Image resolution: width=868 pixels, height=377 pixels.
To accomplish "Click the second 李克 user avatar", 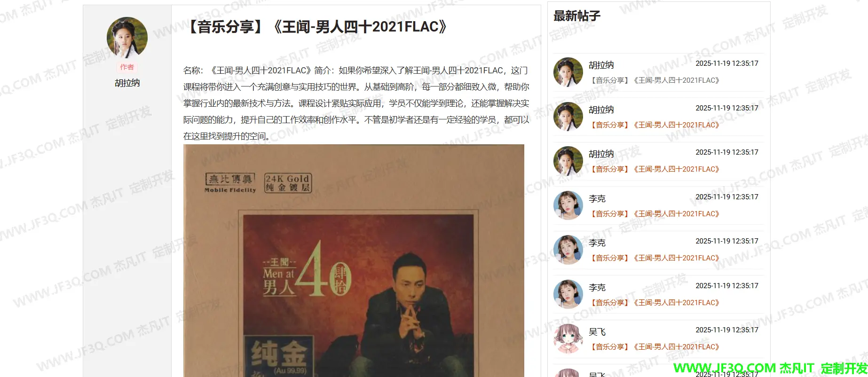I will [x=568, y=250].
